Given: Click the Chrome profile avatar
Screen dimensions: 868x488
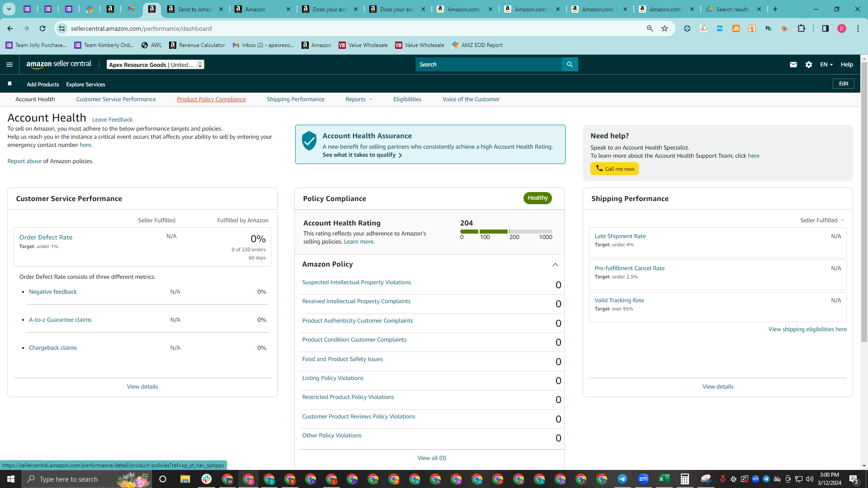Looking at the screenshot, I should [x=841, y=28].
